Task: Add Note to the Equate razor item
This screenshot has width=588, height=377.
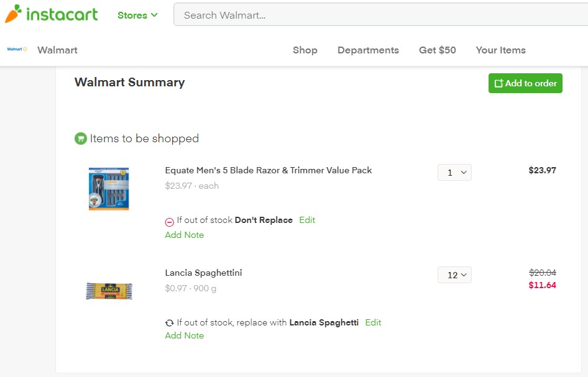Action: (184, 235)
